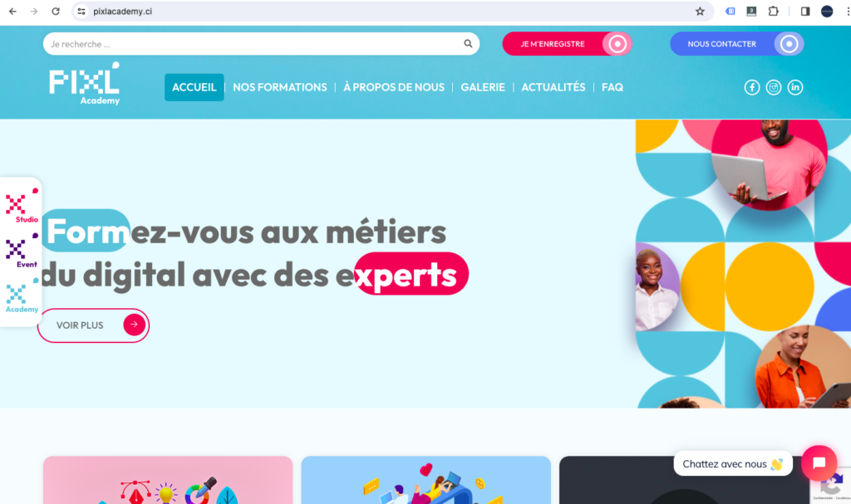851x504 pixels.
Task: Select the Pixl Event sidebar logo
Action: (x=22, y=251)
